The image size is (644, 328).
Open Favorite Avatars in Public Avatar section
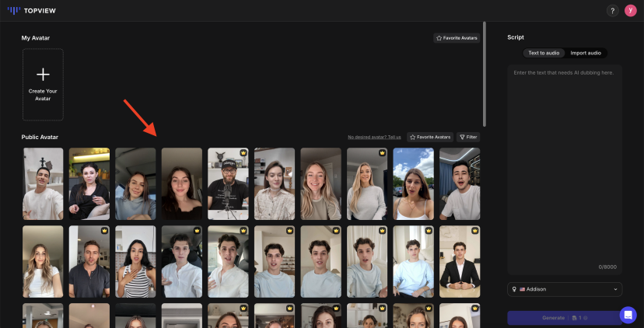pyautogui.click(x=430, y=137)
